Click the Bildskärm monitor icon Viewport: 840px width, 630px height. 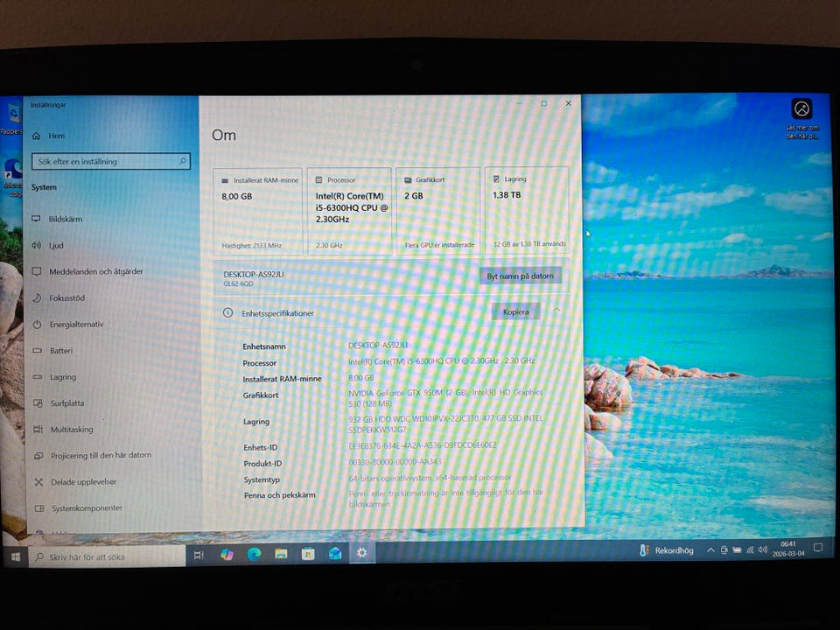tap(36, 219)
